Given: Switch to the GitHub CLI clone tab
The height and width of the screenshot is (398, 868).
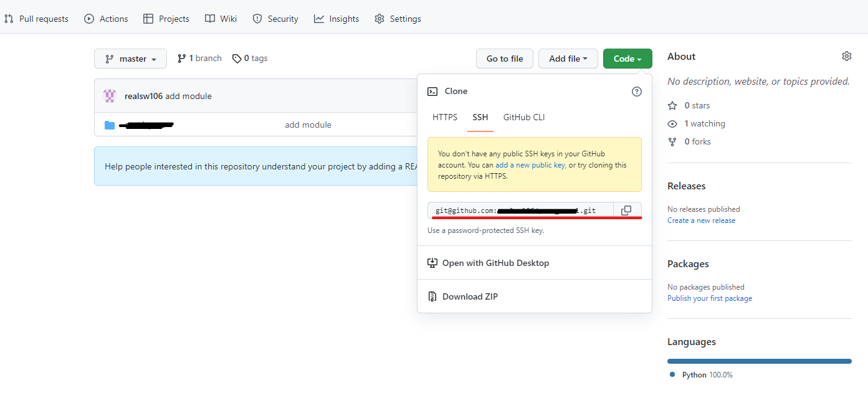Looking at the screenshot, I should (x=524, y=117).
